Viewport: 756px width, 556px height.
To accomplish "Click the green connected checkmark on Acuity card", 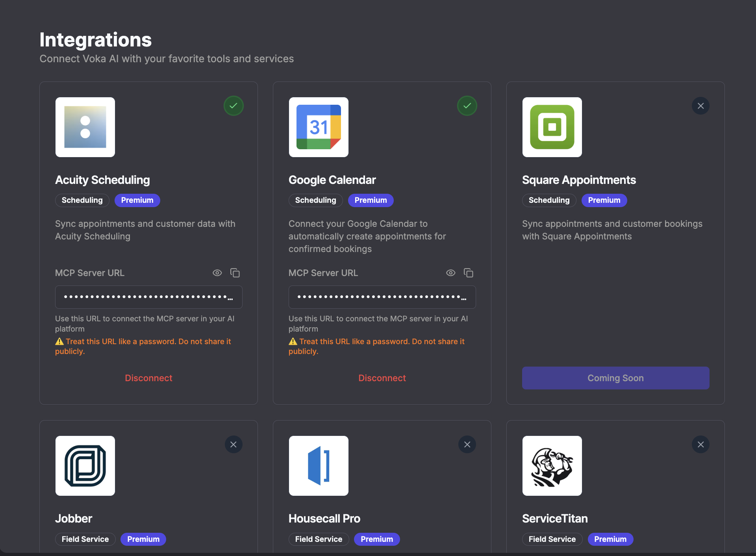I will pyautogui.click(x=233, y=106).
